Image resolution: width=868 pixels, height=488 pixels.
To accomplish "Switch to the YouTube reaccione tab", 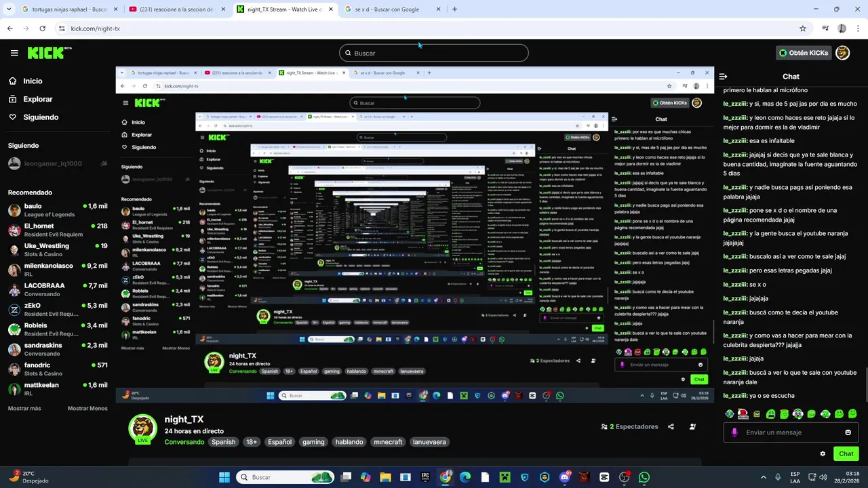I will point(176,9).
